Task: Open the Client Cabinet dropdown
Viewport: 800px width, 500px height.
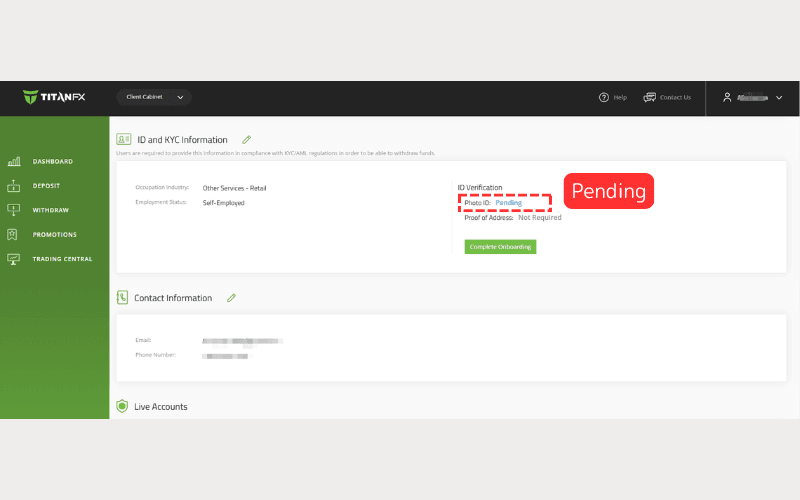Action: pyautogui.click(x=154, y=97)
